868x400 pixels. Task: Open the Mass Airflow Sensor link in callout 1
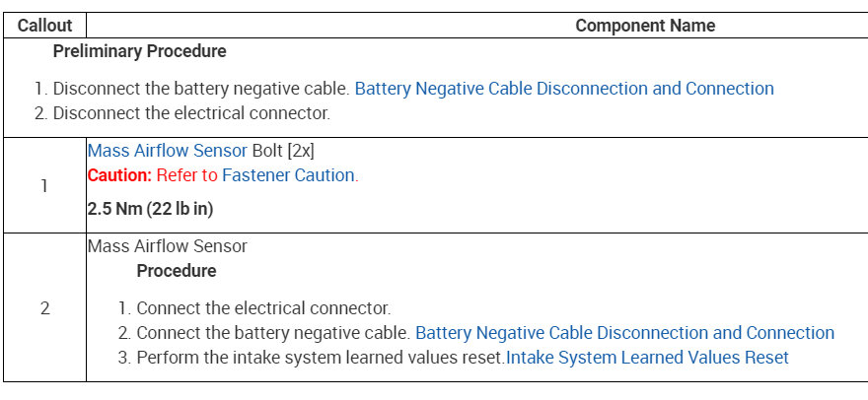(168, 151)
